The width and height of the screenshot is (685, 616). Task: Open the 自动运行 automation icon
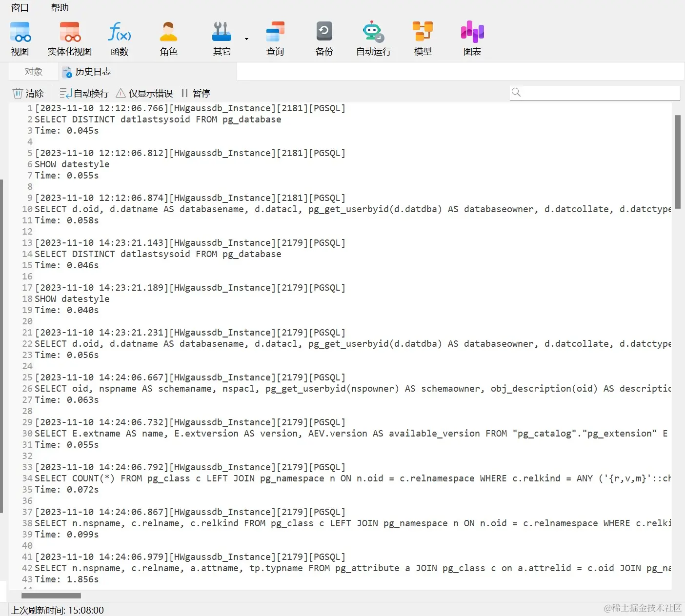click(x=374, y=39)
